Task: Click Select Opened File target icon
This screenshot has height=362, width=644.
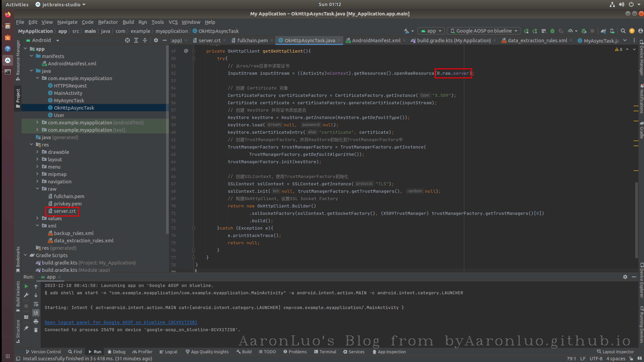Action: tap(127, 40)
